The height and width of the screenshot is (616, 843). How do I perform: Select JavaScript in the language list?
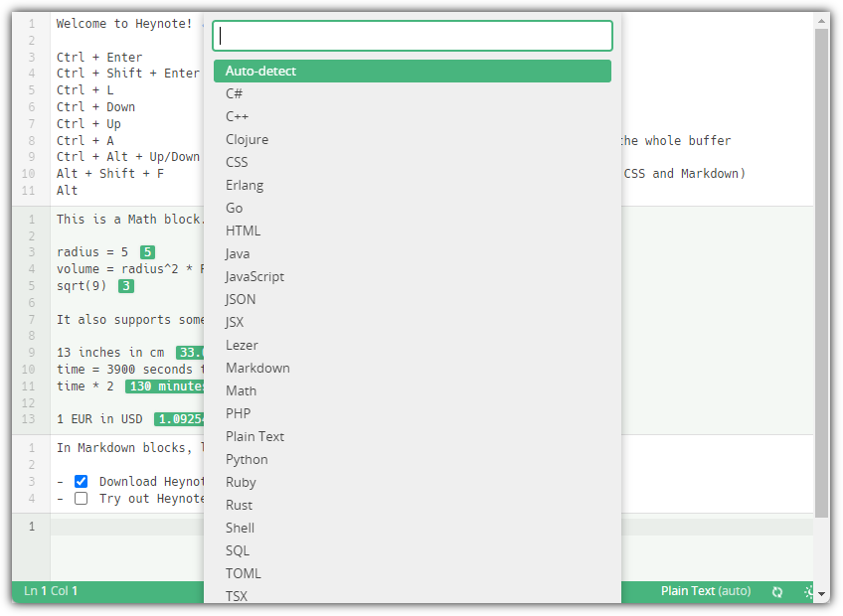pyautogui.click(x=413, y=277)
